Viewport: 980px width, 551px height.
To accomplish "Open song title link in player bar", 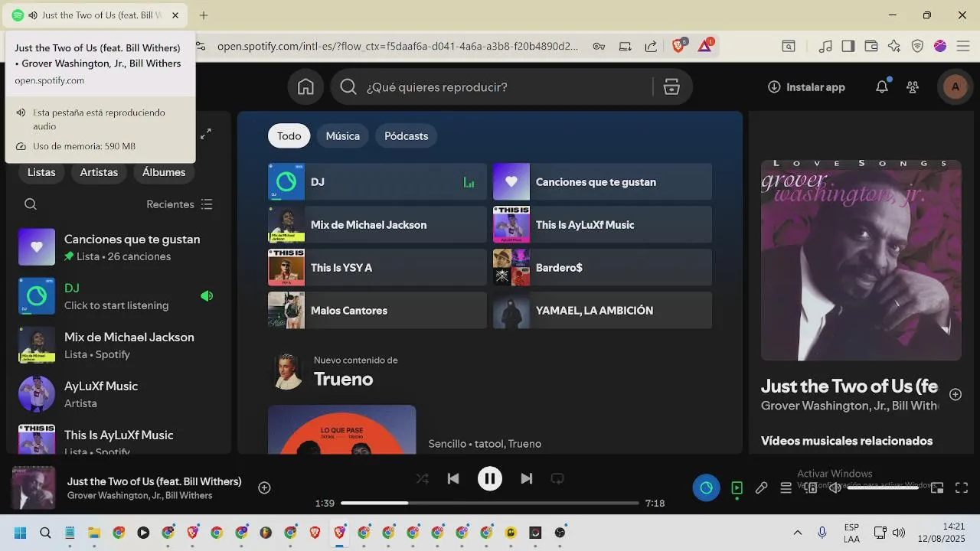I will tap(155, 481).
